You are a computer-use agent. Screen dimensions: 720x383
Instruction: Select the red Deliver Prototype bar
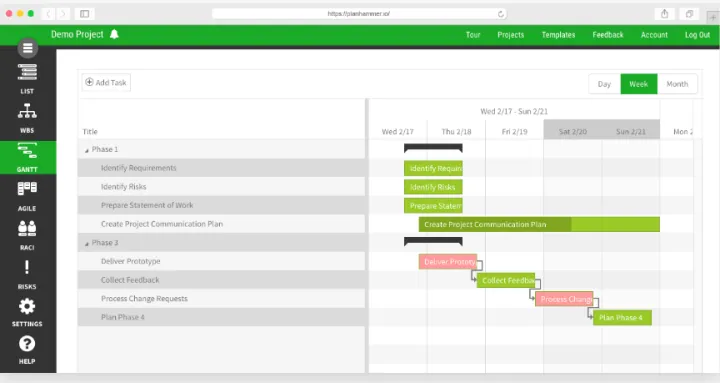point(448,262)
